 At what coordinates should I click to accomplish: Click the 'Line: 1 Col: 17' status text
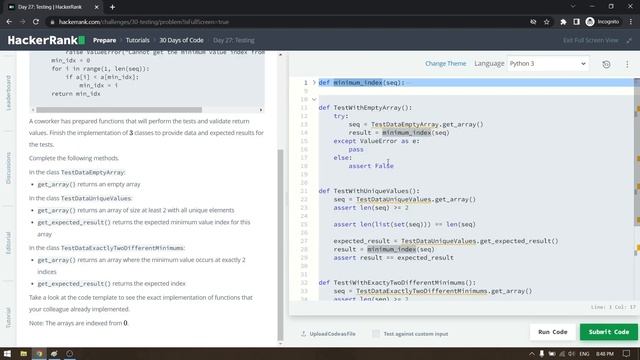click(x=613, y=307)
